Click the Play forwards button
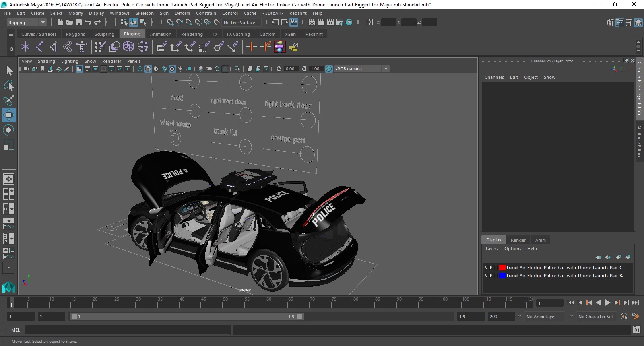This screenshot has height=346, width=644. point(608,303)
